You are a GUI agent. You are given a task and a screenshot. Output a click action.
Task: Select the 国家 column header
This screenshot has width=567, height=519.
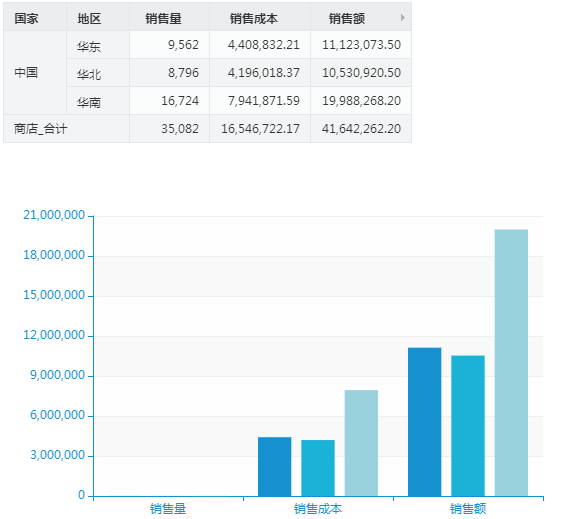point(35,17)
